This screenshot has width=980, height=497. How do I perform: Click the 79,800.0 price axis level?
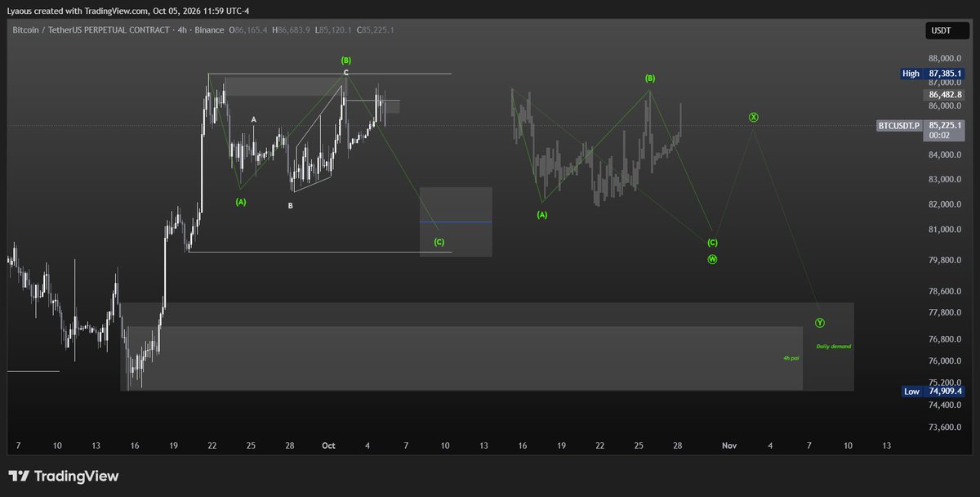coord(945,261)
